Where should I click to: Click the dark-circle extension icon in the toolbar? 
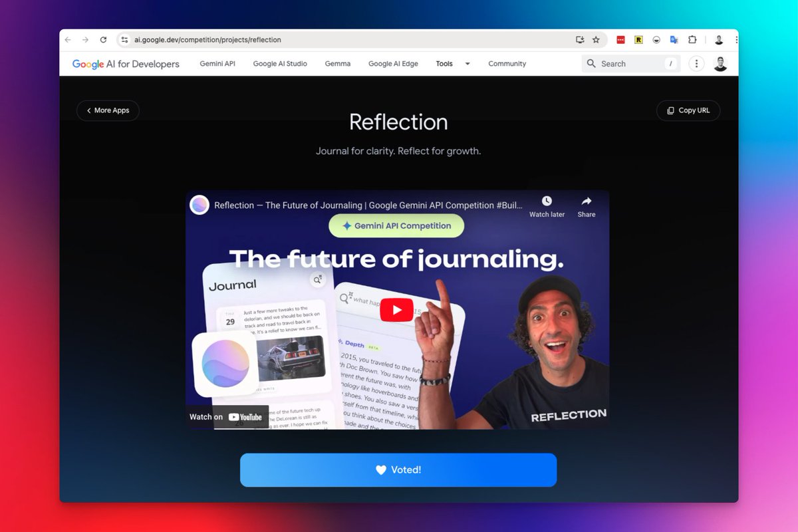[x=656, y=40]
